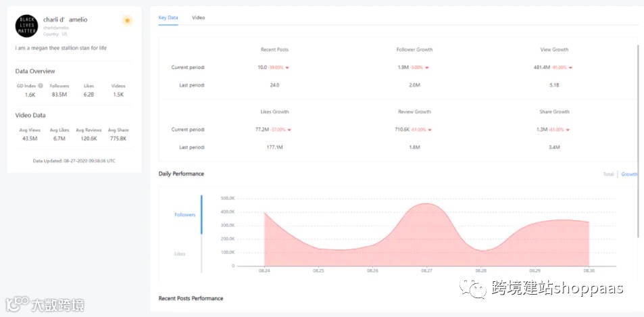This screenshot has height=317, width=644.
Task: Click the Share Growth red down arrow
Action: click(x=568, y=130)
